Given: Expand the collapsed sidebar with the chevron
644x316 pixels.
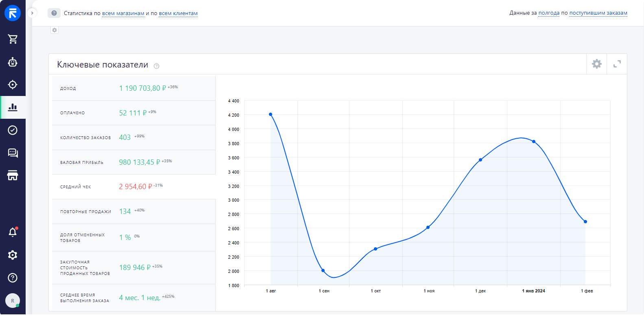Looking at the screenshot, I should pyautogui.click(x=32, y=13).
